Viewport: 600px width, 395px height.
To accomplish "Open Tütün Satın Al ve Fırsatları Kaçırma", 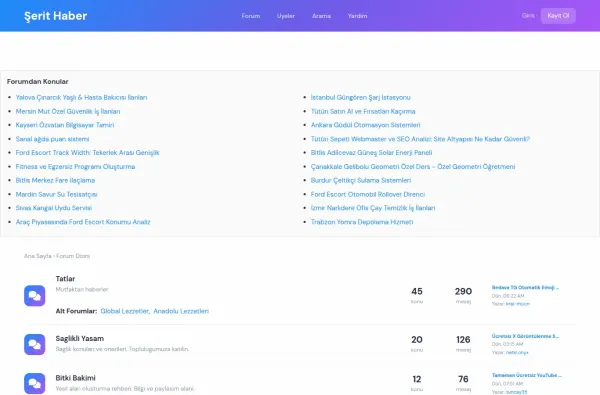I will 363,111.
